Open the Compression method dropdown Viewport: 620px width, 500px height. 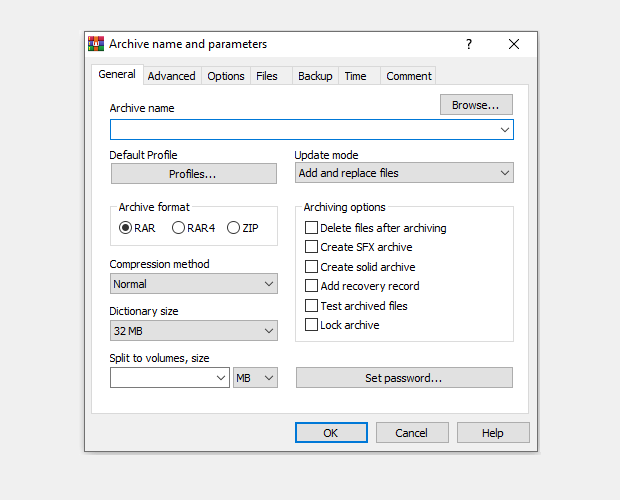pos(194,284)
